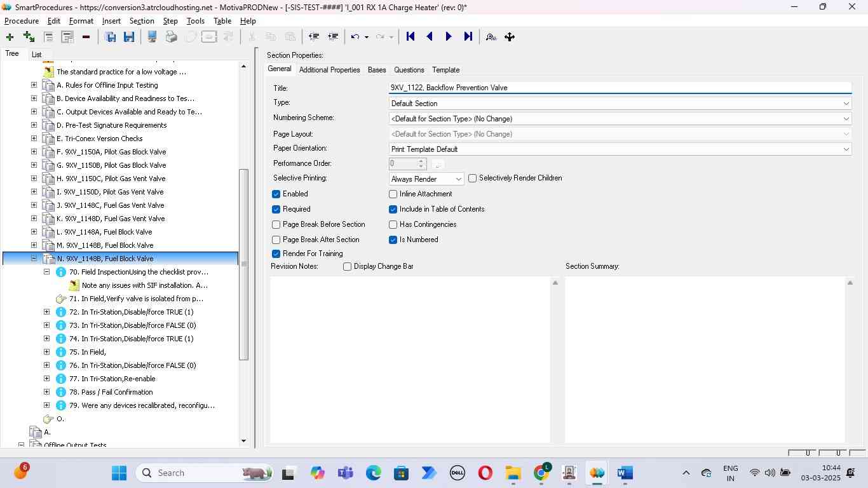Enable Page Break Before Section
This screenshot has width=868, height=488.
[276, 224]
